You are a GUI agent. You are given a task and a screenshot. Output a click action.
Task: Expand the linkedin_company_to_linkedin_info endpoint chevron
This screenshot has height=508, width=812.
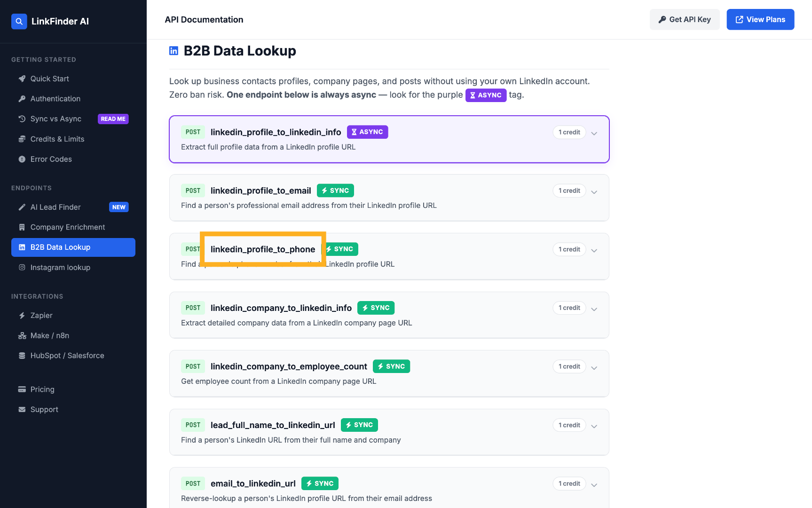(x=594, y=309)
